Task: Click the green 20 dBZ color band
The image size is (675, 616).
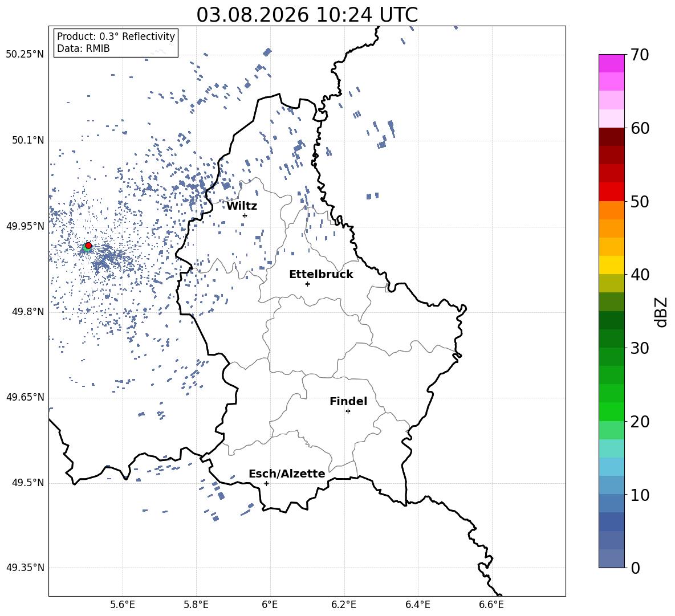Action: 611,411
